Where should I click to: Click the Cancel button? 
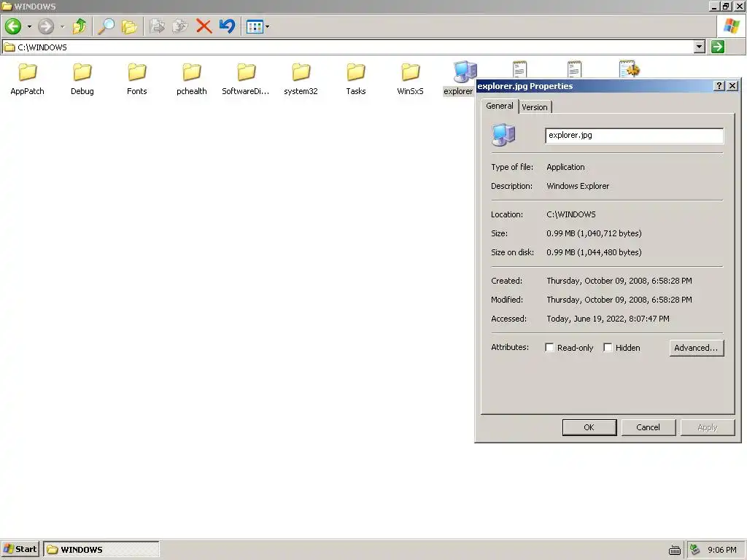coord(648,427)
